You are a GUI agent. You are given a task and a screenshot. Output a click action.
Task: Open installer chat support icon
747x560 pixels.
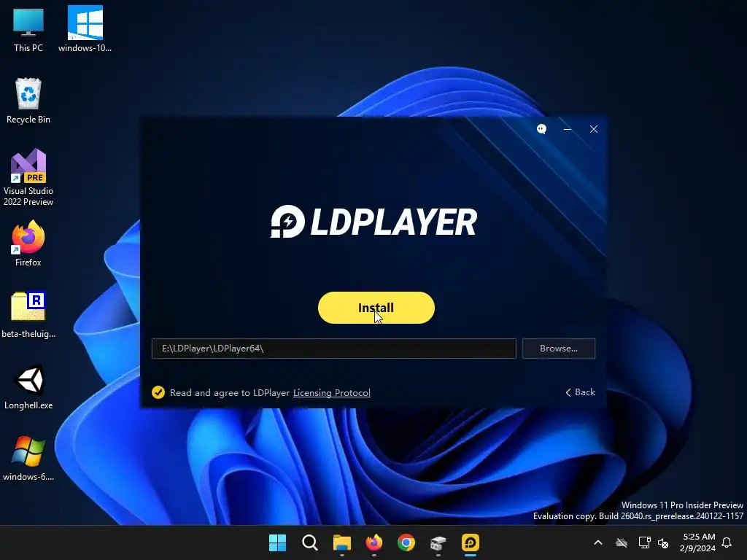tap(541, 129)
